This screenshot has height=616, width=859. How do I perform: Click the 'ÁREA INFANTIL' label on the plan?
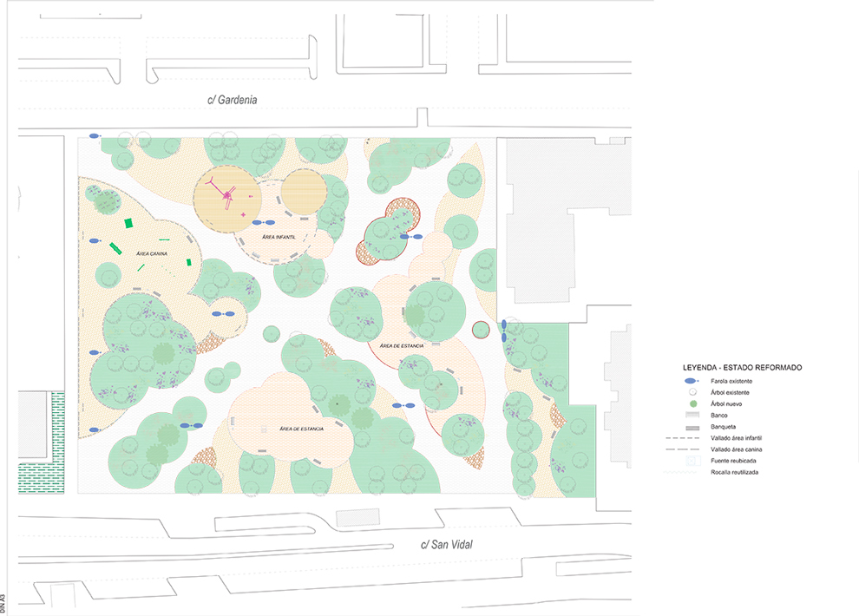pyautogui.click(x=279, y=237)
